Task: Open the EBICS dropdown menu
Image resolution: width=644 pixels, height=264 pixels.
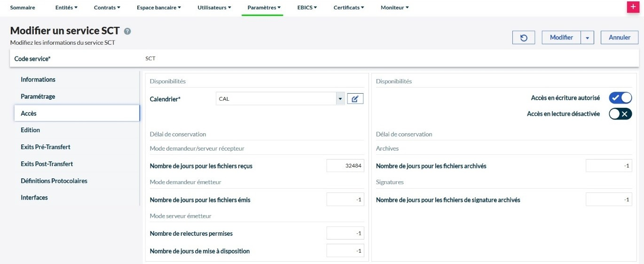Action: click(307, 8)
